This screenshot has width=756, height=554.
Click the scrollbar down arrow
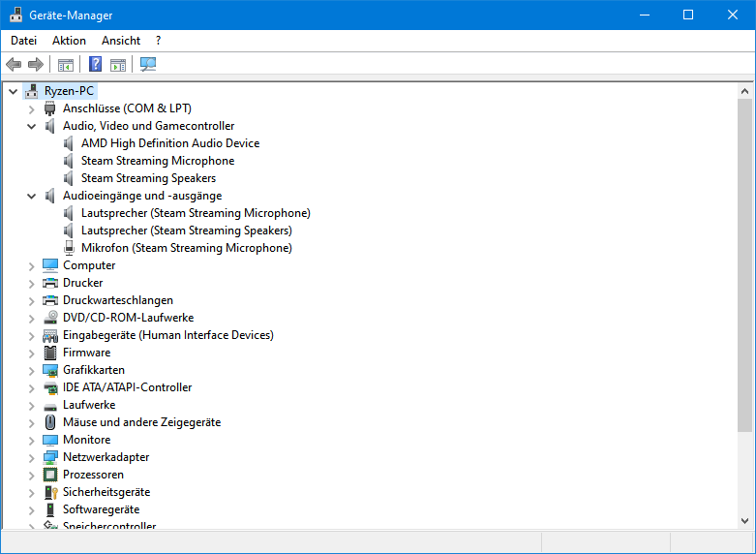[x=744, y=521]
